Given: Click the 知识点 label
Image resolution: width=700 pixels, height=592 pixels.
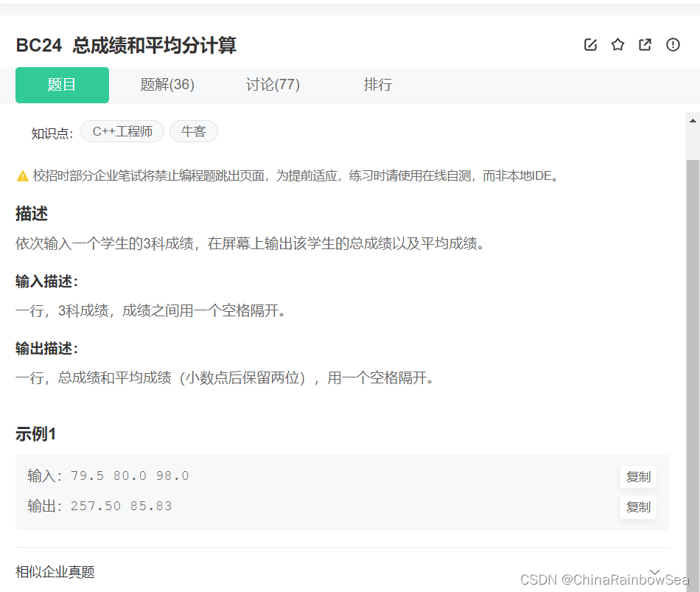Looking at the screenshot, I should click(52, 133).
